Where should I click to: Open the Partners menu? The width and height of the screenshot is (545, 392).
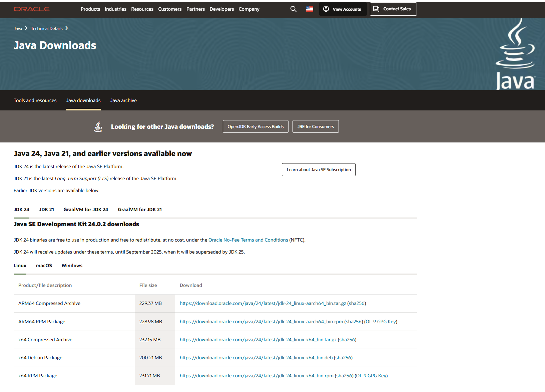click(195, 9)
